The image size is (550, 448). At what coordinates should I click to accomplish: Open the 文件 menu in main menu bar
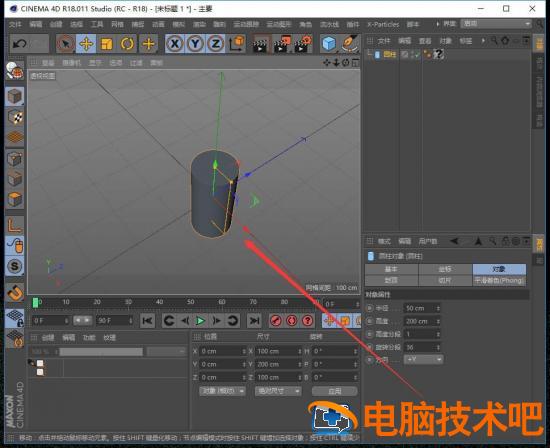[15, 24]
